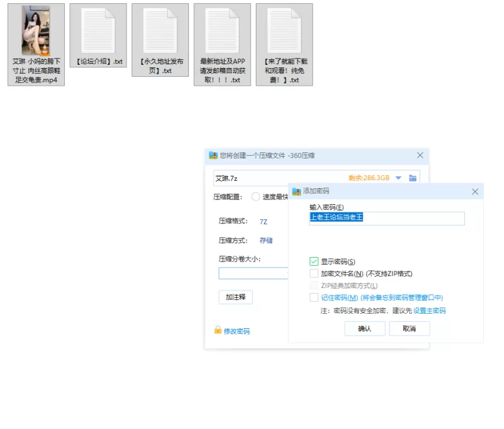This screenshot has width=504, height=429.
Task: Open the 设置主密码 link
Action: click(x=429, y=311)
